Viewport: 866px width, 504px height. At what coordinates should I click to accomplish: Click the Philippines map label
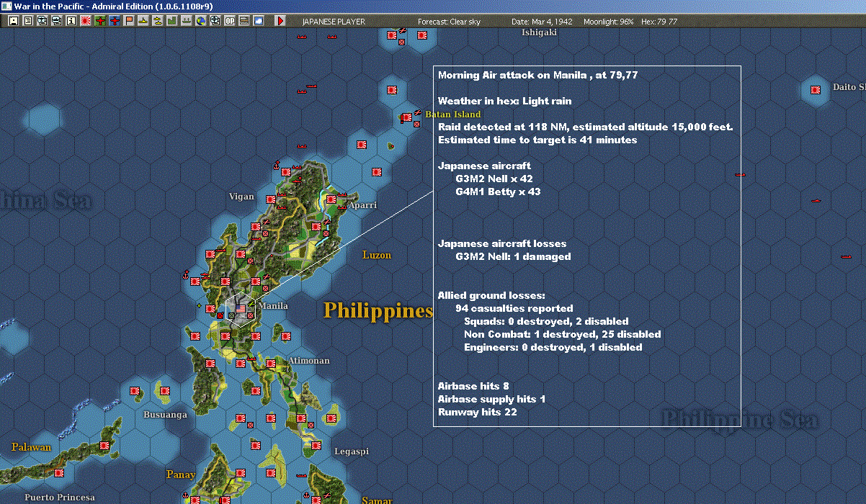click(x=378, y=310)
